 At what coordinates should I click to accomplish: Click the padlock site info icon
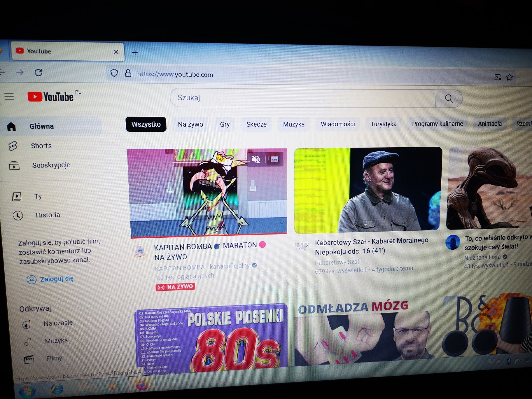128,73
